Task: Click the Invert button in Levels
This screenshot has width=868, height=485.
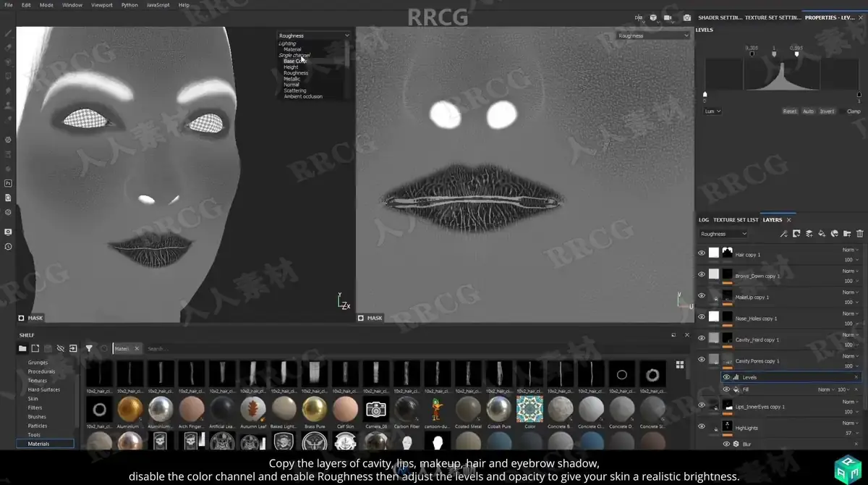Action: (827, 111)
